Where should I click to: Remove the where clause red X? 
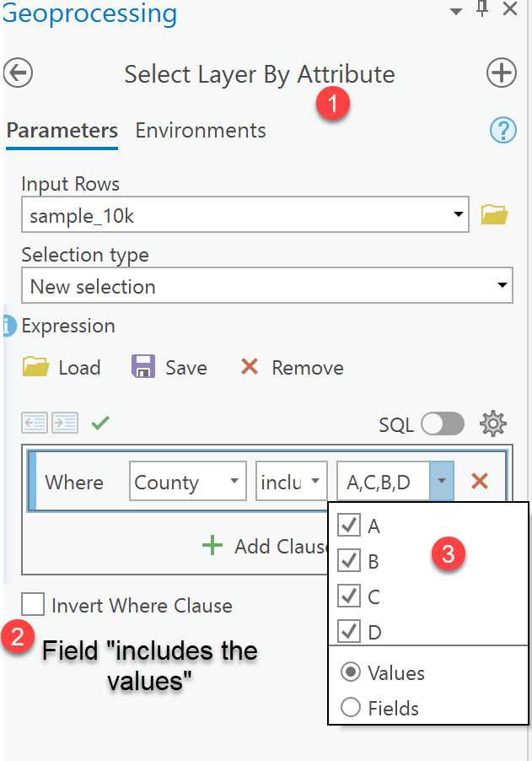click(480, 482)
